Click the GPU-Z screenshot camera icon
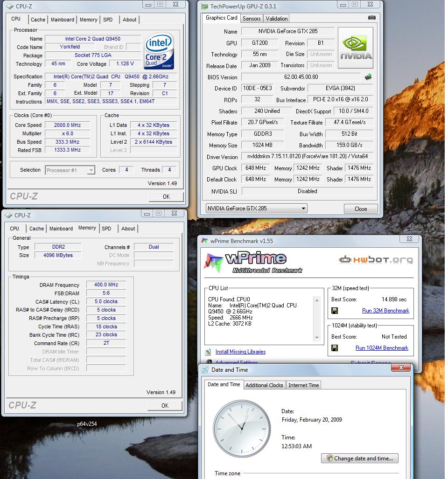The width and height of the screenshot is (448, 479). [x=371, y=18]
